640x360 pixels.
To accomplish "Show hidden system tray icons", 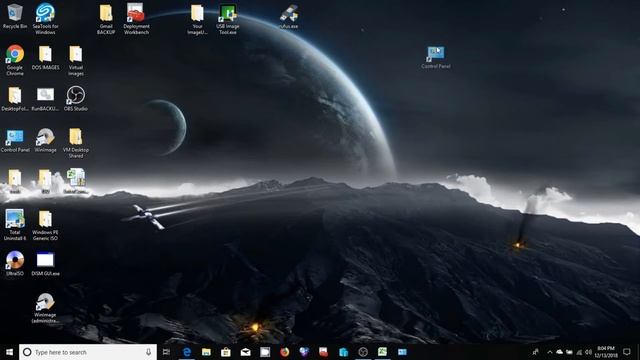I will tap(550, 352).
